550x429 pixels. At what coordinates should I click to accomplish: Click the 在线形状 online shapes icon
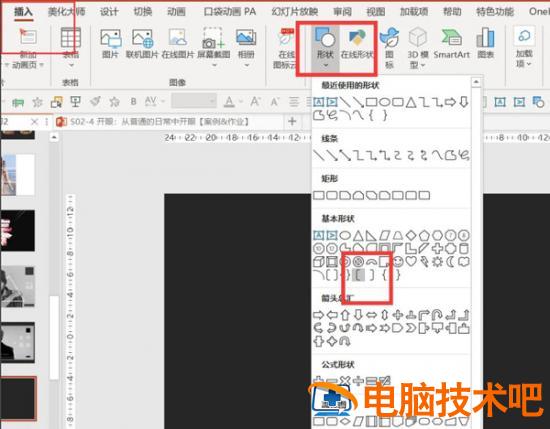pyautogui.click(x=357, y=44)
